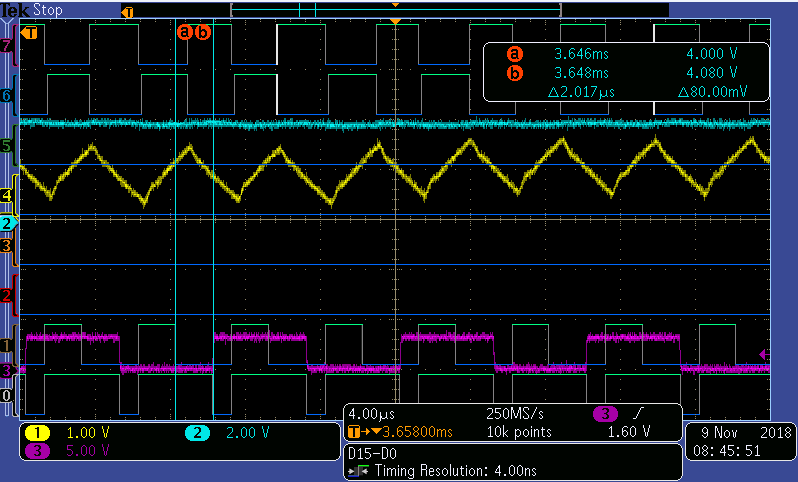Click the Stop acquisition status label
798x482 pixels.
[48, 10]
